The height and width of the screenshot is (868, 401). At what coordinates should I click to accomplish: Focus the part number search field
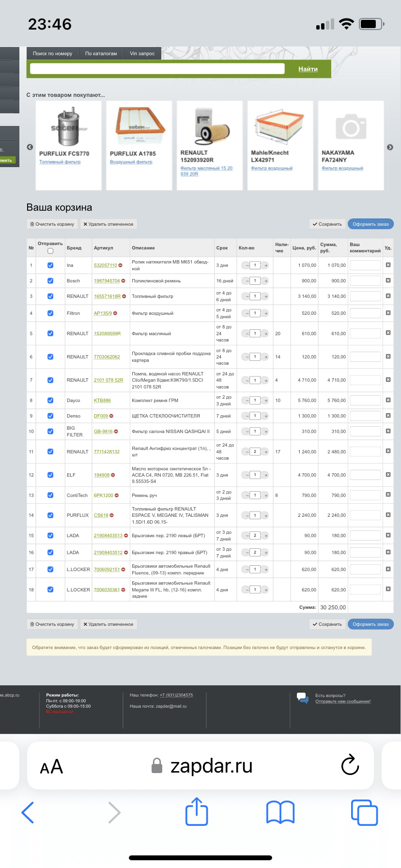[157, 69]
